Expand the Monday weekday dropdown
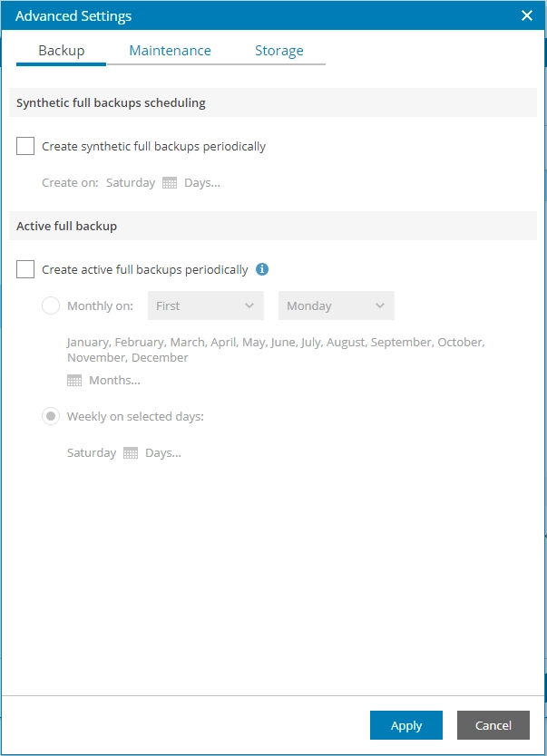Image resolution: width=547 pixels, height=756 pixels. (x=337, y=305)
